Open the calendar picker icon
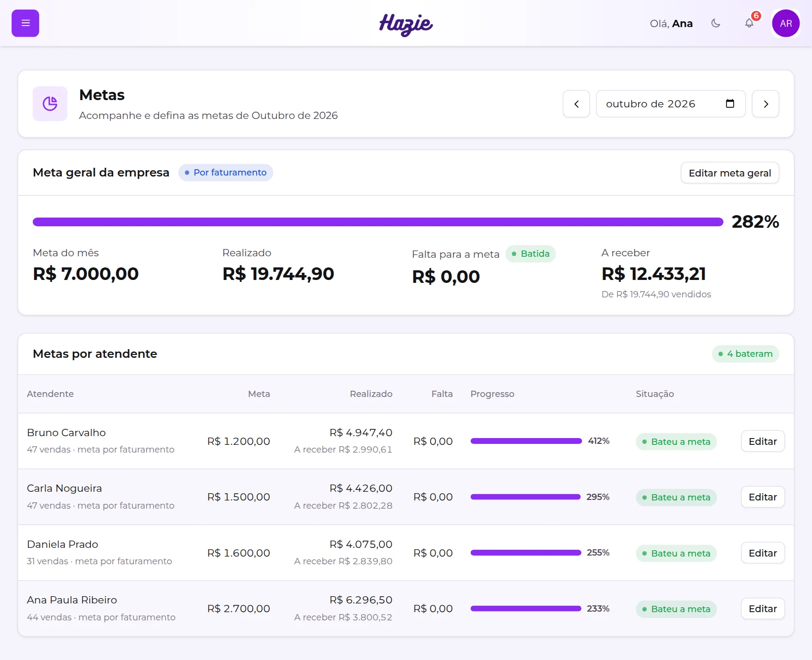 [730, 103]
